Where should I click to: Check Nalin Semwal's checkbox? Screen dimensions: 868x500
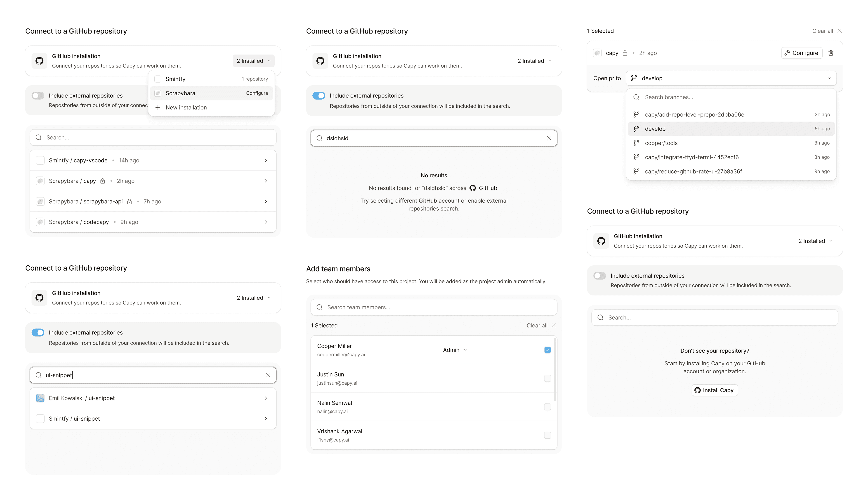(547, 407)
